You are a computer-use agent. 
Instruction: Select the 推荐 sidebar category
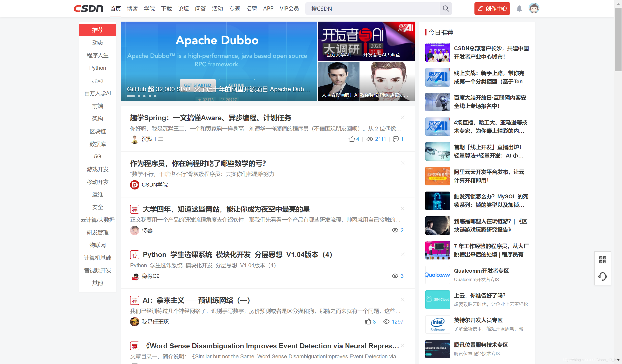coord(98,30)
